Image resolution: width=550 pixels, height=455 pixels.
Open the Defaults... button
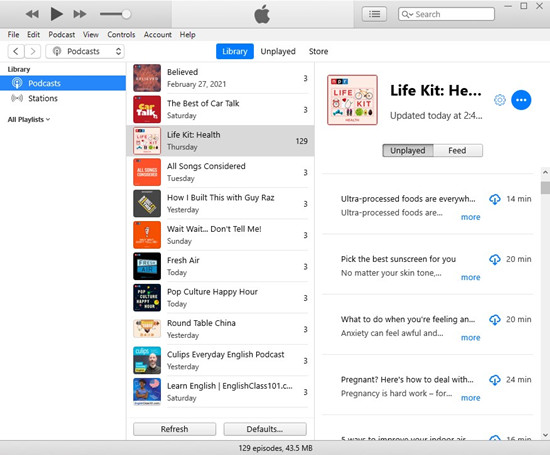265,429
